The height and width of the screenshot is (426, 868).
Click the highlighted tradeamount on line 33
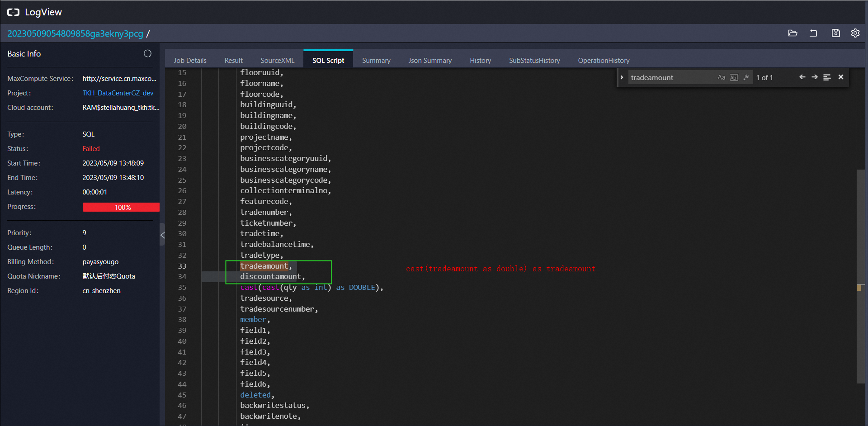click(264, 266)
